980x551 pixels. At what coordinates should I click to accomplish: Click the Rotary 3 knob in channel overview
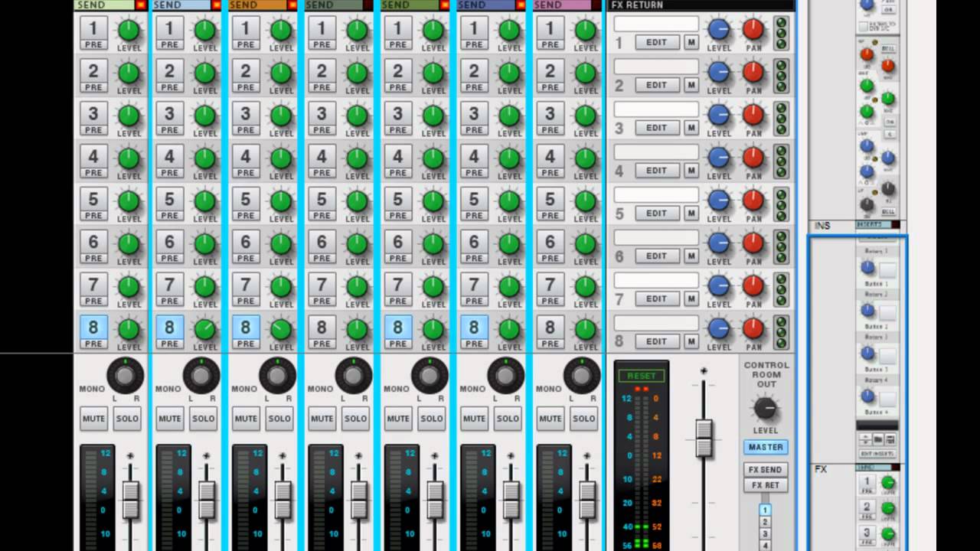(867, 353)
